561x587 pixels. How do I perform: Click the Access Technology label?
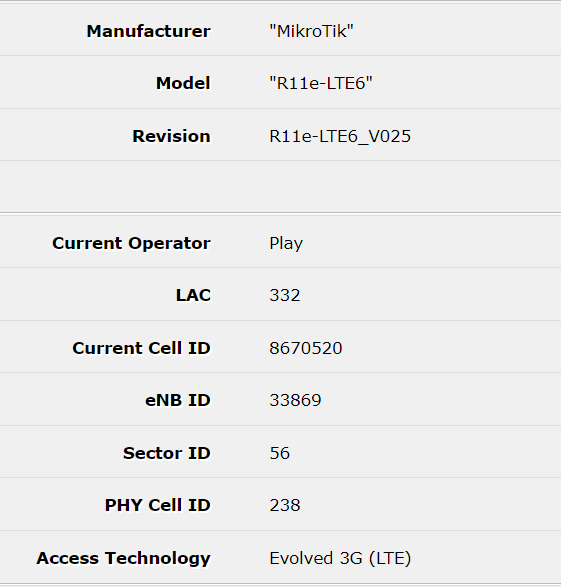pos(123,559)
